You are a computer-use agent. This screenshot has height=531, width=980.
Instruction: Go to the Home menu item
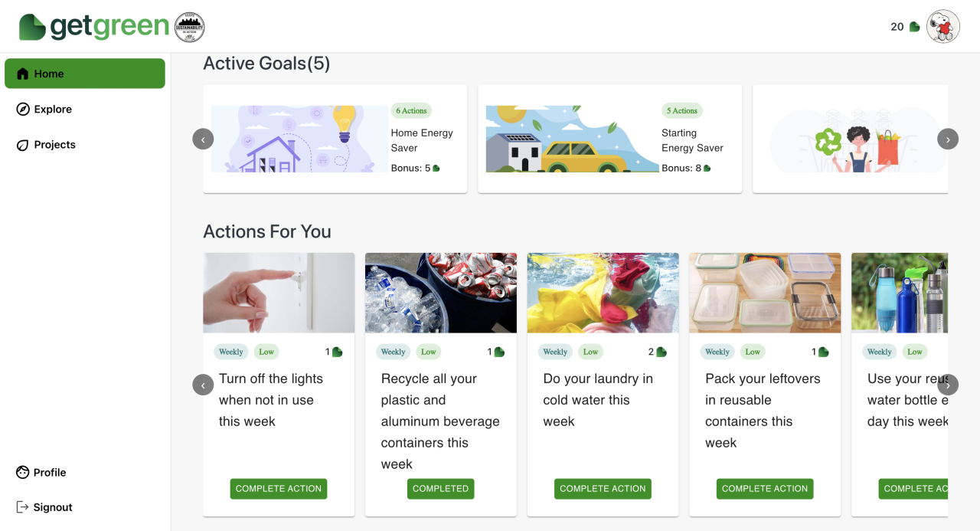[84, 74]
